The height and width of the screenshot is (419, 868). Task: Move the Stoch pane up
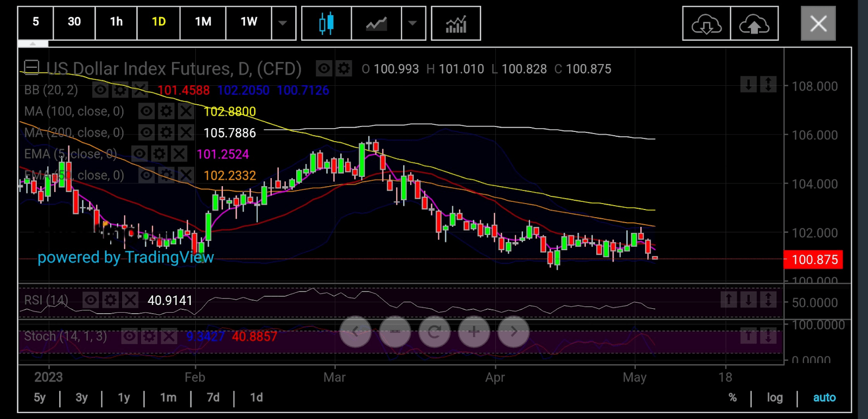point(749,336)
